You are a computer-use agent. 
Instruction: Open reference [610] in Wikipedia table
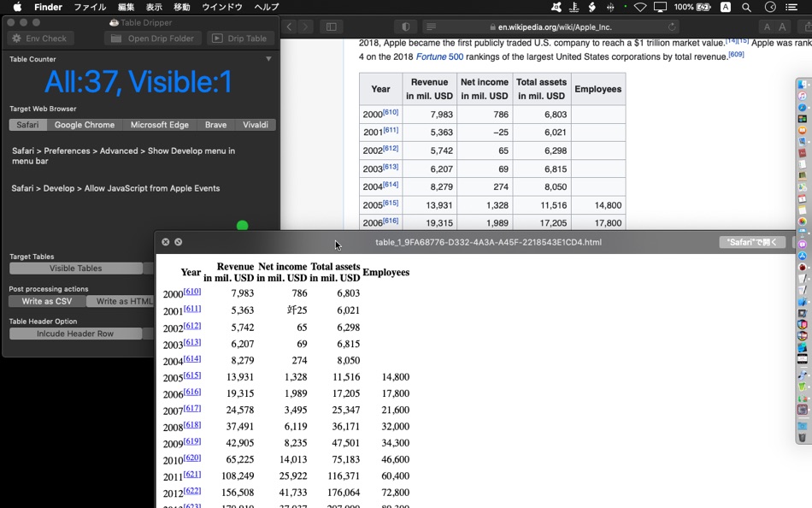pyautogui.click(x=391, y=112)
